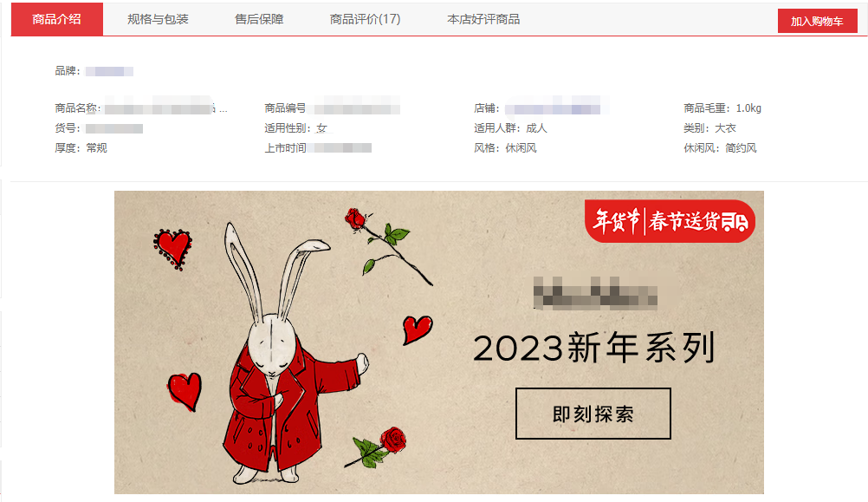Click the 即刻探索 banner button
The height and width of the screenshot is (502, 868).
pos(593,414)
